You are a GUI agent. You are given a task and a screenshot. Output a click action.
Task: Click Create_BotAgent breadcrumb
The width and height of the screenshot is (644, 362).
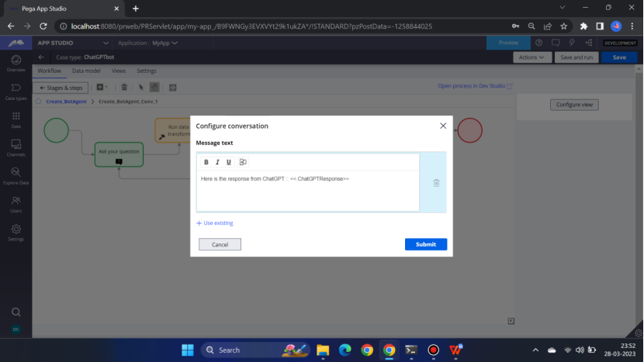pos(66,102)
